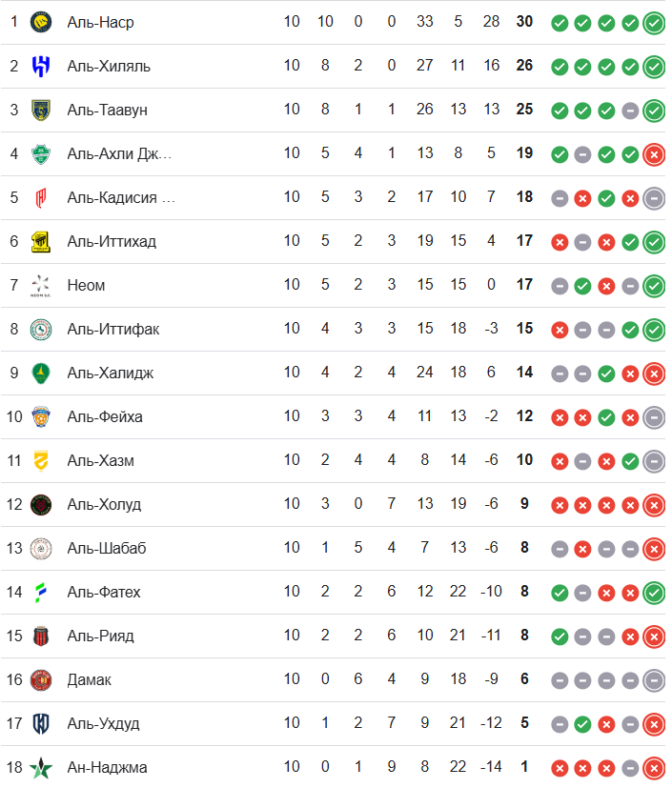
Task: Open the Аль-Иттифак team page
Action: [113, 329]
